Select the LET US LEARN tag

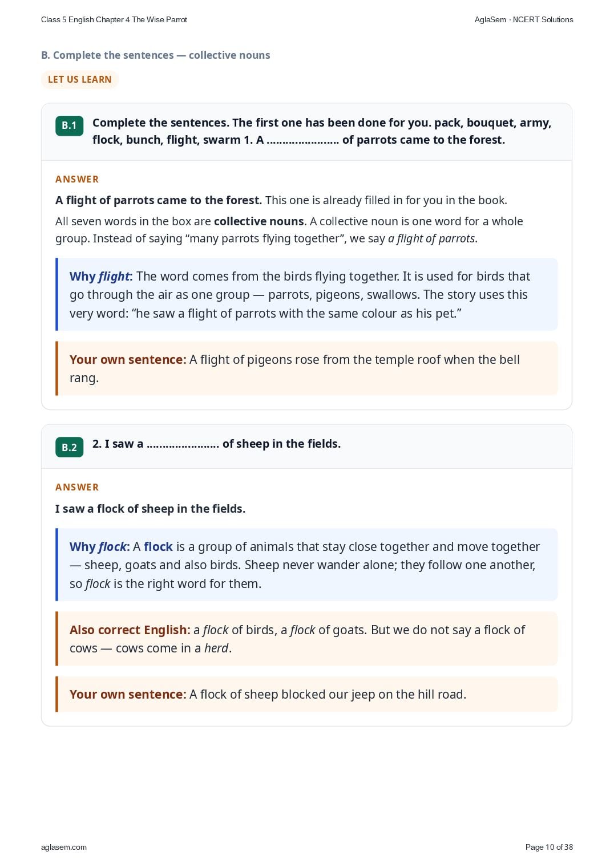pyautogui.click(x=79, y=79)
